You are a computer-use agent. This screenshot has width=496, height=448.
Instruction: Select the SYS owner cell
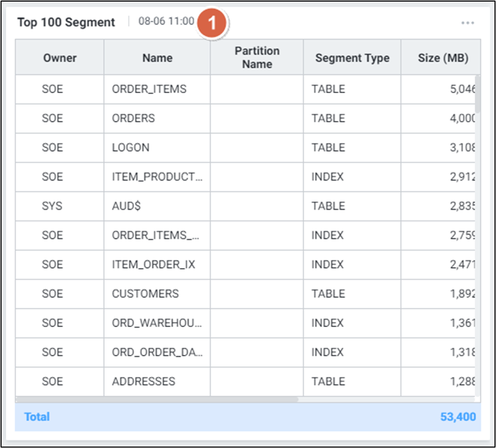(x=52, y=206)
